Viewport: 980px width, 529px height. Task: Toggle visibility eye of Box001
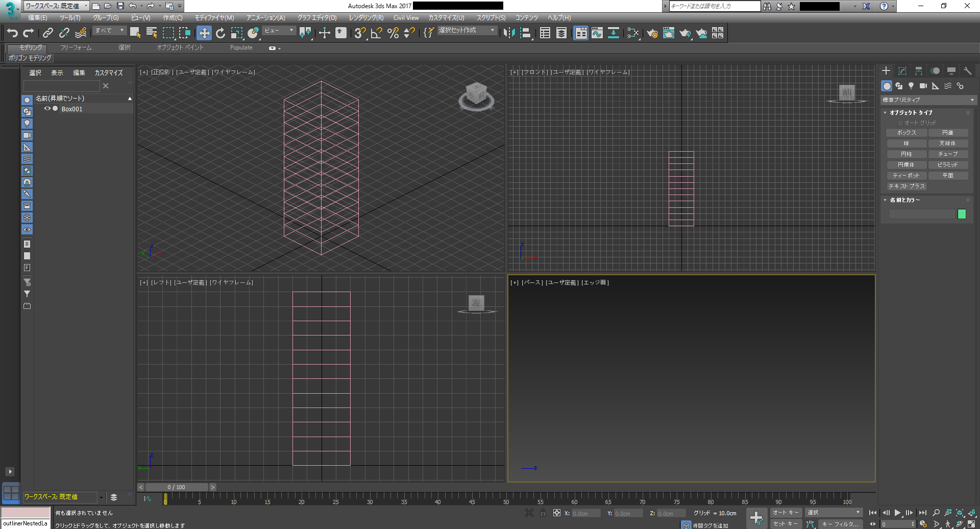(47, 109)
